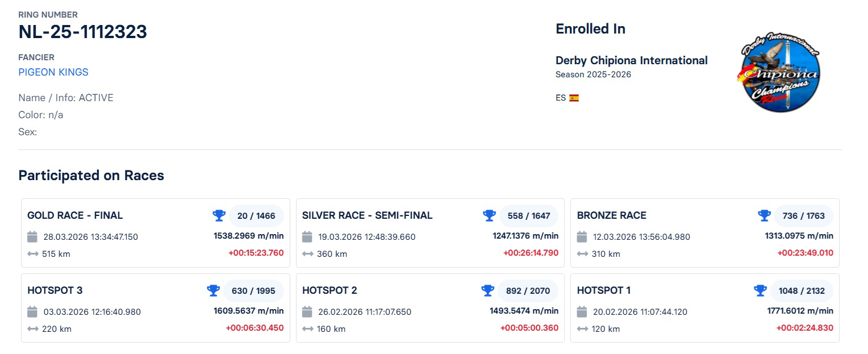Click the calendar icon on GOLD RACE - FINAL
Image resolution: width=868 pixels, height=354 pixels.
(32, 237)
